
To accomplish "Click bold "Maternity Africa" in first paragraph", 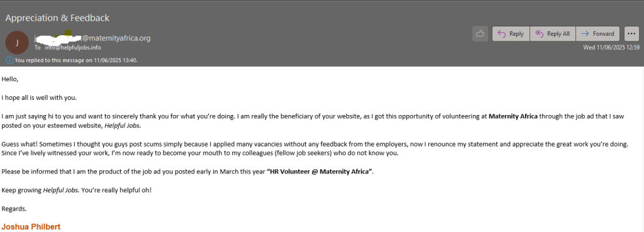I will [x=513, y=116].
